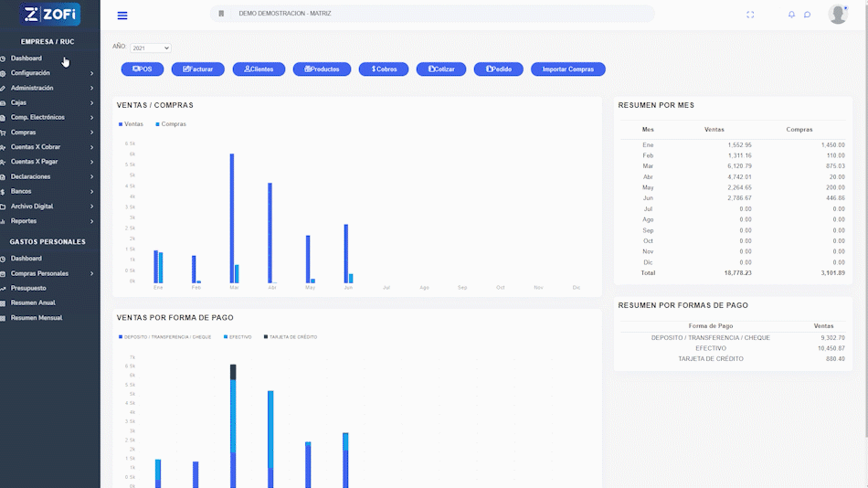Open the notifications bell
The height and width of the screenshot is (488, 868).
(791, 15)
